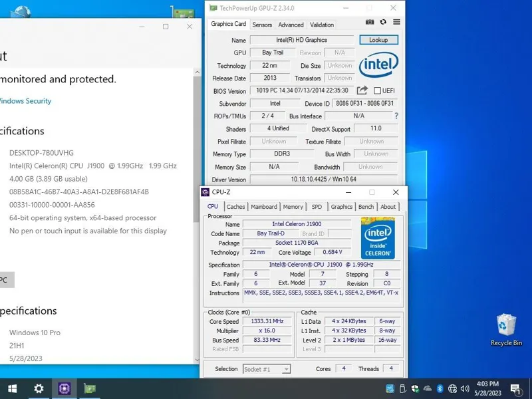Click the Package value Socket 1170 BGA

(x=297, y=243)
